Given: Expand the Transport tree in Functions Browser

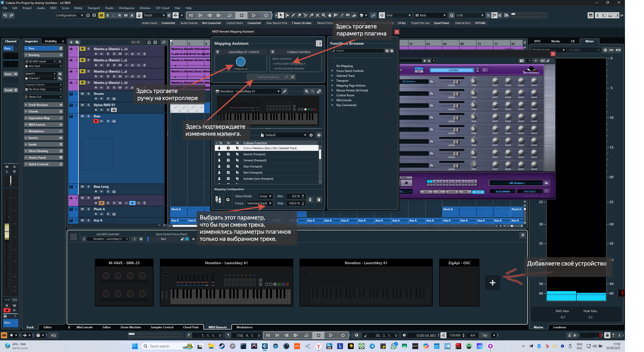Looking at the screenshot, I should [332, 81].
